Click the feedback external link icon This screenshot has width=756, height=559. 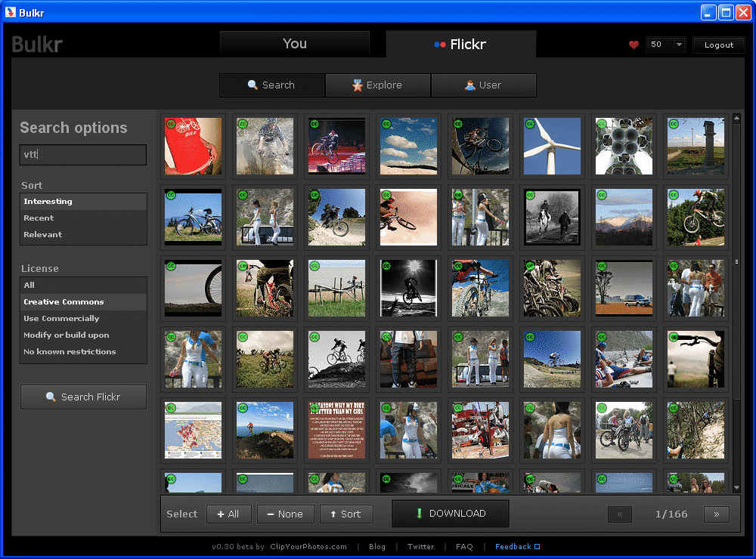click(x=538, y=547)
